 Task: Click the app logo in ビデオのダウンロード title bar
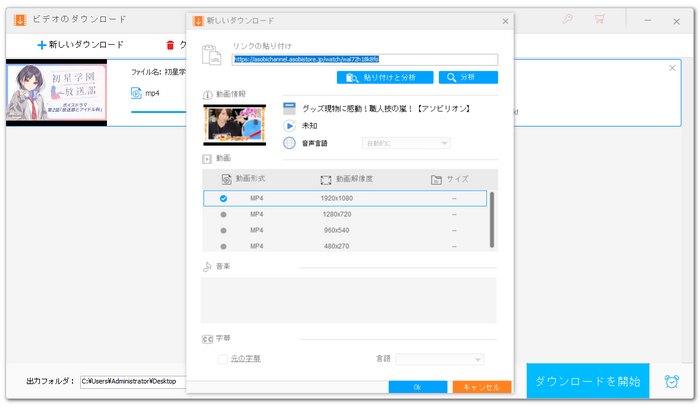click(x=20, y=20)
